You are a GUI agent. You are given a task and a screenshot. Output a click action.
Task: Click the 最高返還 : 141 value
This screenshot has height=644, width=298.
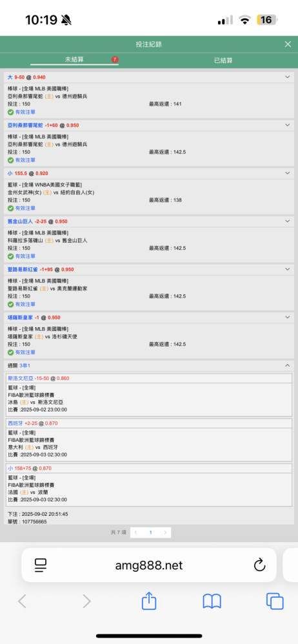[166, 104]
